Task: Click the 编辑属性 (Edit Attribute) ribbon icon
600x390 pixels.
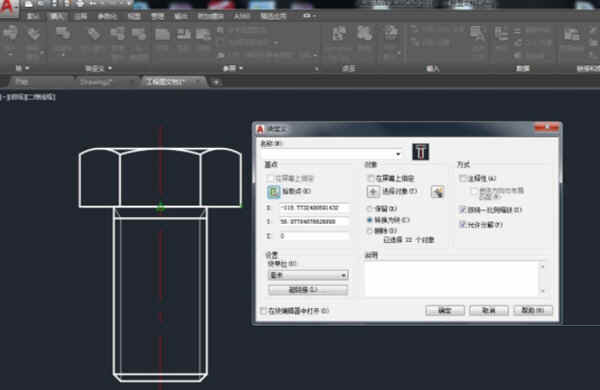Action: [34, 34]
